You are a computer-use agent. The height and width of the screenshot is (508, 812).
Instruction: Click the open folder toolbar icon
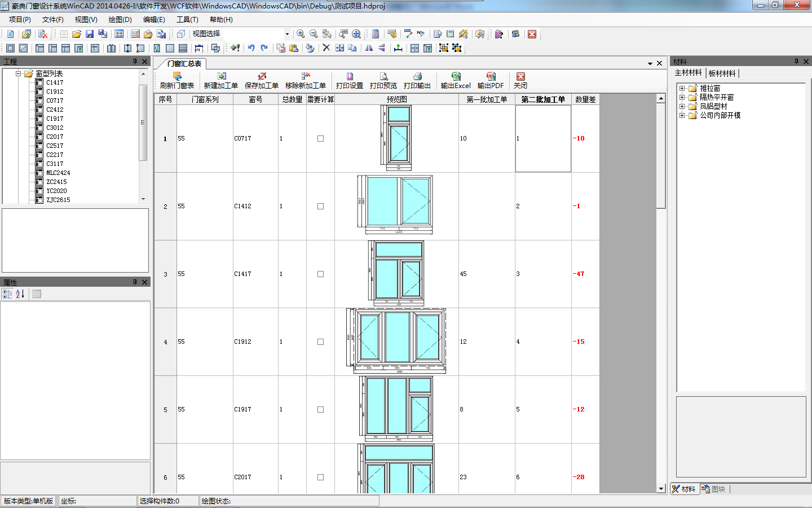(x=77, y=34)
